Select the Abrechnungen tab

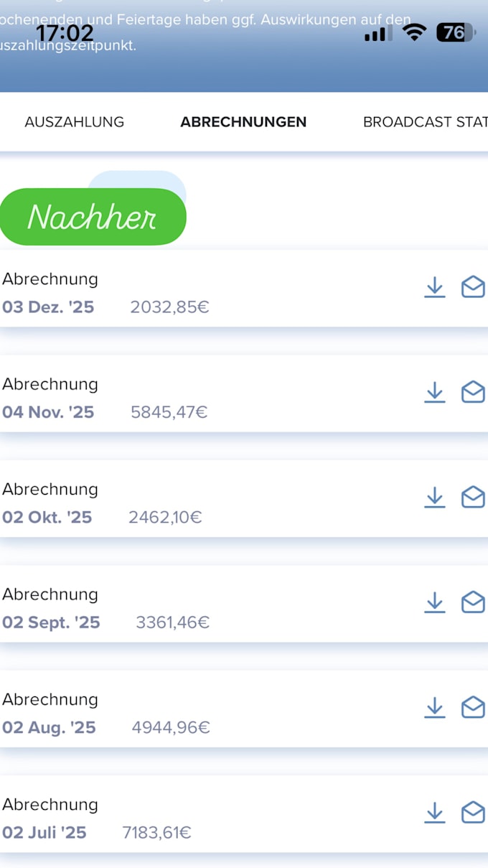[x=243, y=122]
